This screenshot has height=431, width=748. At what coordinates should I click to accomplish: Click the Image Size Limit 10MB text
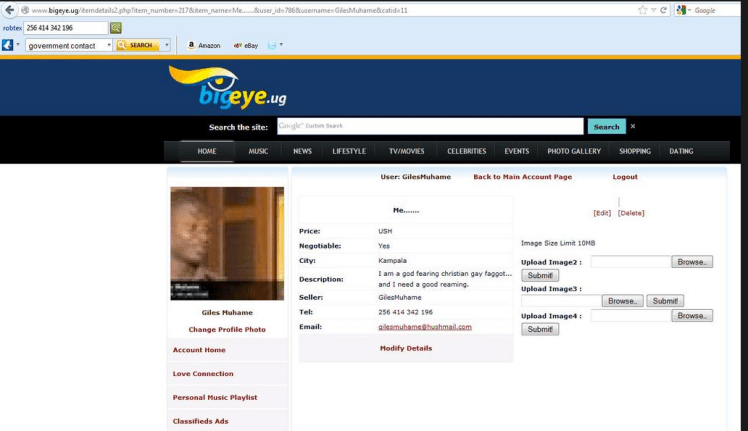(x=558, y=243)
